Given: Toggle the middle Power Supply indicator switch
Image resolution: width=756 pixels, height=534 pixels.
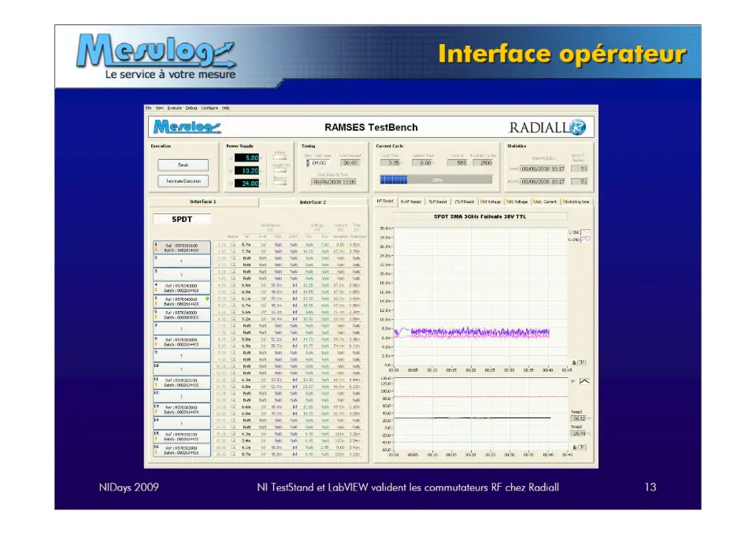Looking at the screenshot, I should point(280,170).
